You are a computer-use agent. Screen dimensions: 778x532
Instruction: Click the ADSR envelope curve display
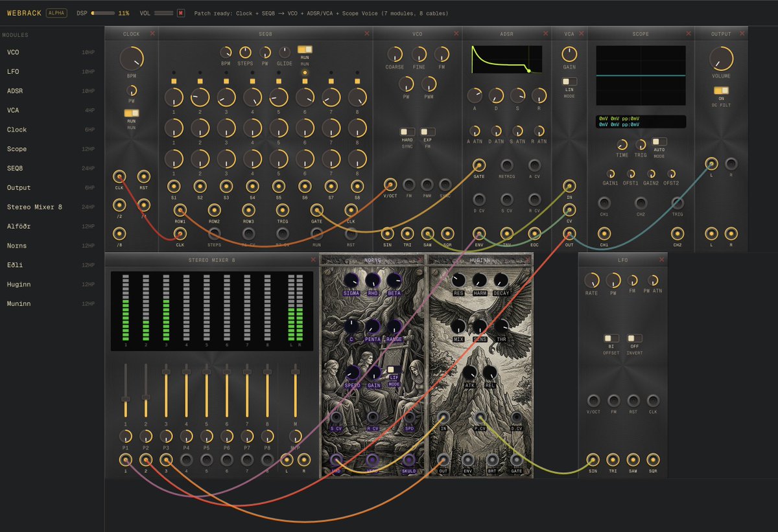click(x=507, y=59)
